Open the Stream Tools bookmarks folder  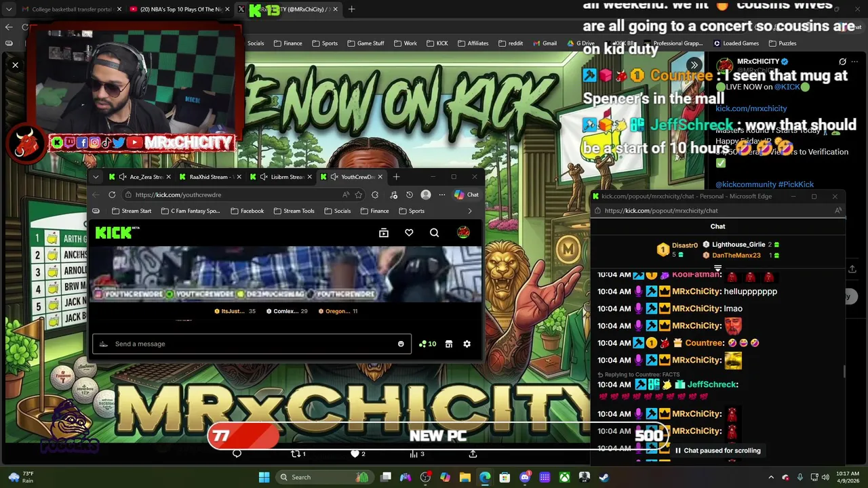294,211
